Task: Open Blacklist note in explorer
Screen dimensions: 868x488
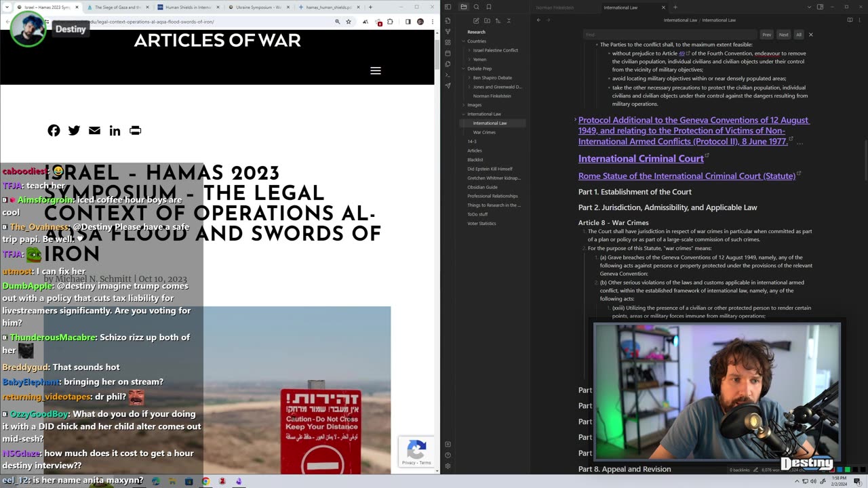Action: coord(475,159)
